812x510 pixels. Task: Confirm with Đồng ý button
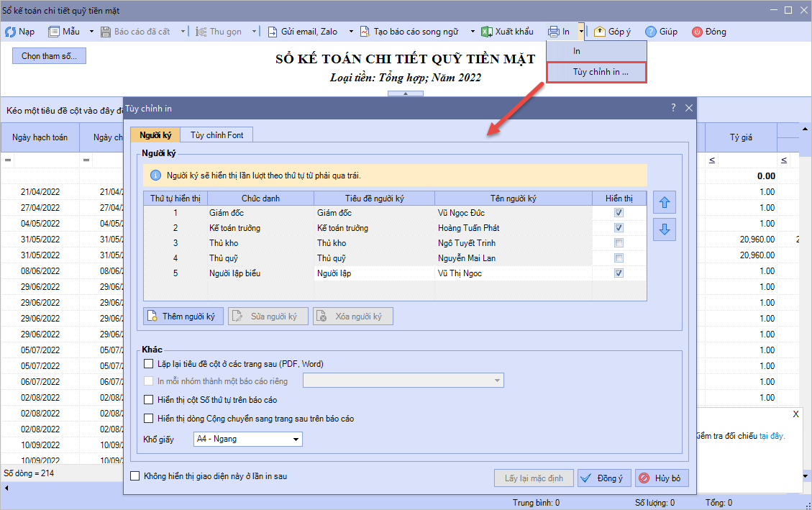tap(603, 478)
